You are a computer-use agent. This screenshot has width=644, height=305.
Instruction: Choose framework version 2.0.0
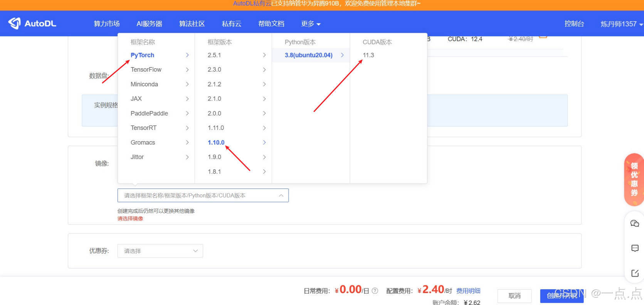(234, 113)
